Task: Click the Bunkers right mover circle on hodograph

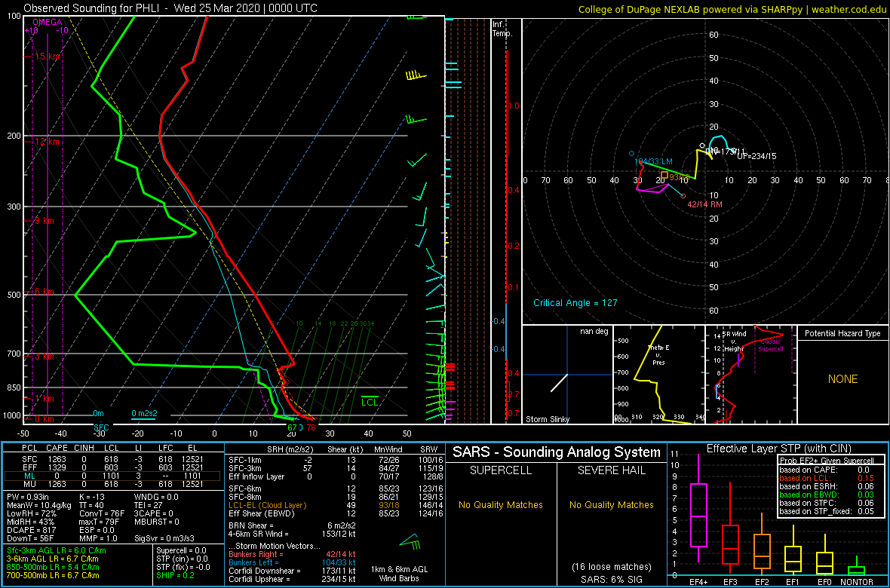Action: pos(683,196)
